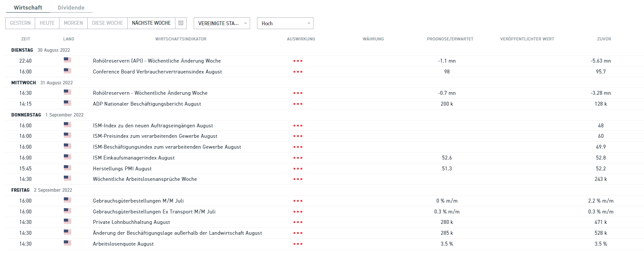Image resolution: width=644 pixels, height=253 pixels.
Task: Select the Heute filter button
Action: (x=47, y=23)
